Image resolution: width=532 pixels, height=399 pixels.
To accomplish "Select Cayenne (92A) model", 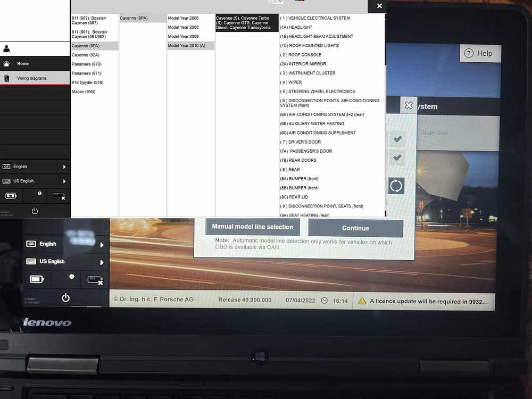I will 94,55.
